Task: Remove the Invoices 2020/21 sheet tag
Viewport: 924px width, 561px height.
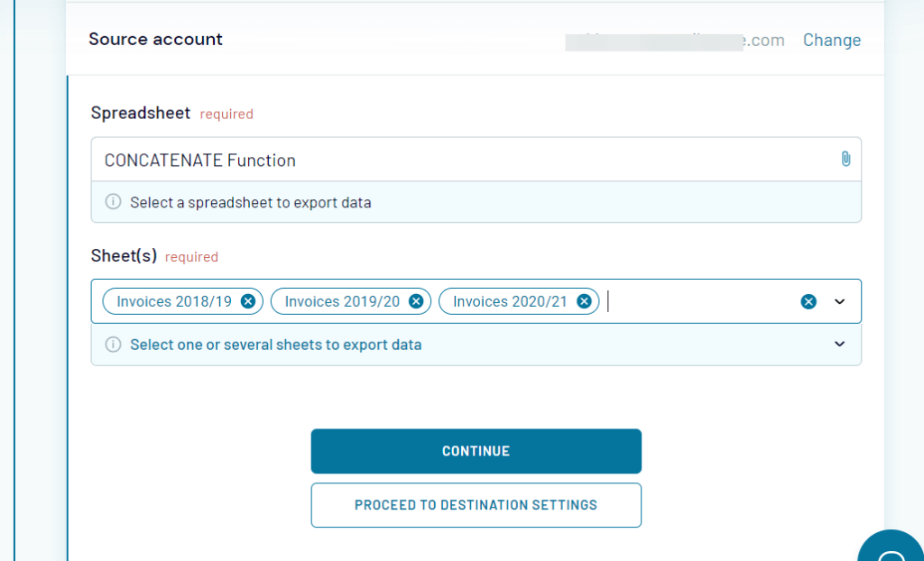Action: [x=584, y=301]
